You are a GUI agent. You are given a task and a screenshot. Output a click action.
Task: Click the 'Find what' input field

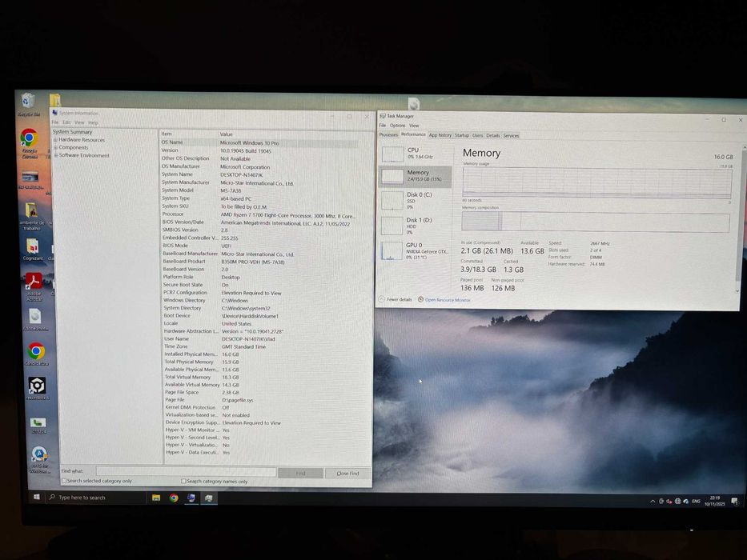[186, 471]
